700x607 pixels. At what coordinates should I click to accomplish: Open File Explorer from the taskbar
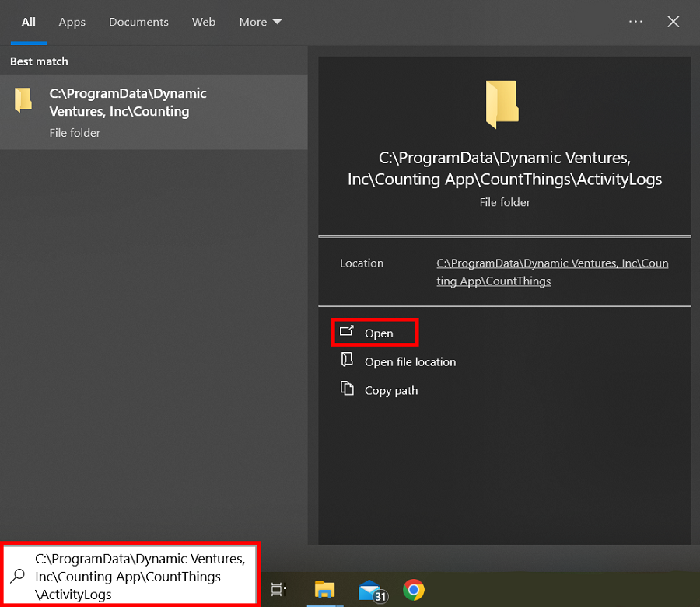click(324, 590)
